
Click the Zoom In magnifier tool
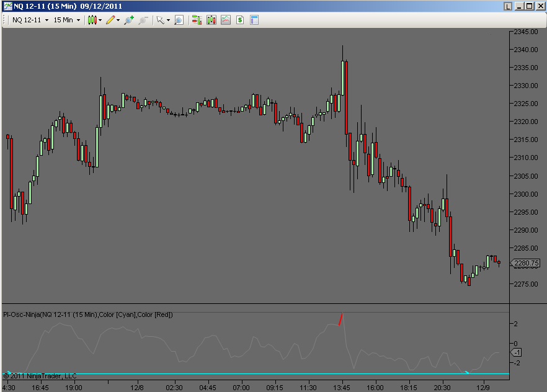(x=128, y=19)
